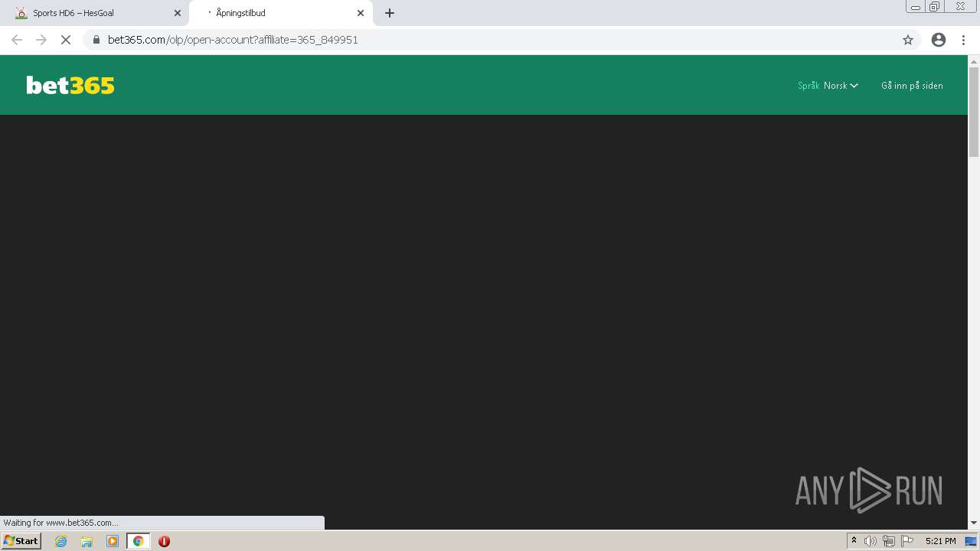
Task: Bookmark this page with the star
Action: coord(908,40)
